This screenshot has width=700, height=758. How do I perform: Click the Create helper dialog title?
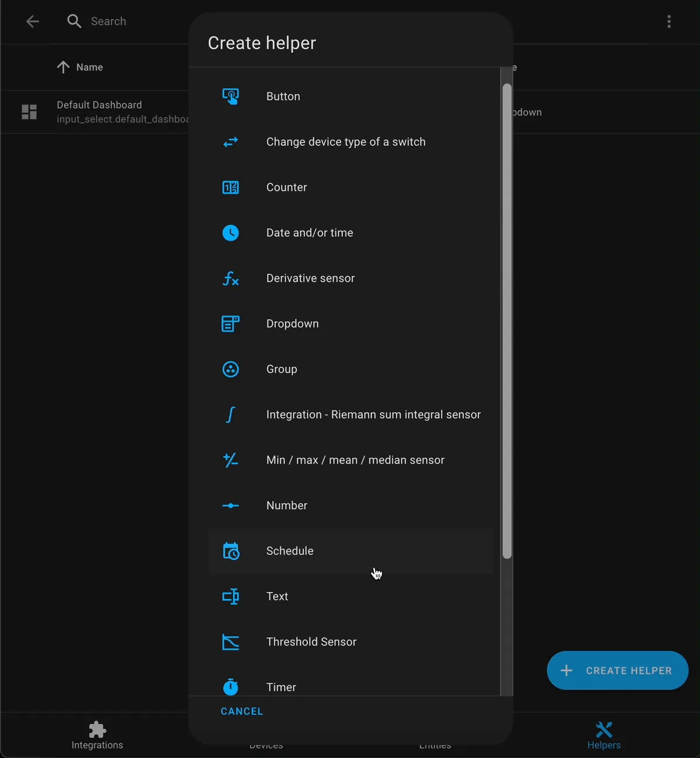pos(262,43)
